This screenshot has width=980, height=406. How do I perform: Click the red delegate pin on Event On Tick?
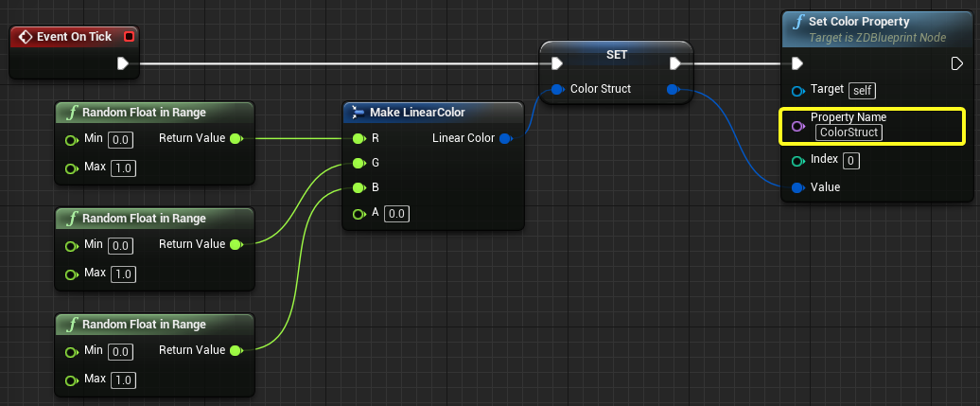click(x=129, y=37)
